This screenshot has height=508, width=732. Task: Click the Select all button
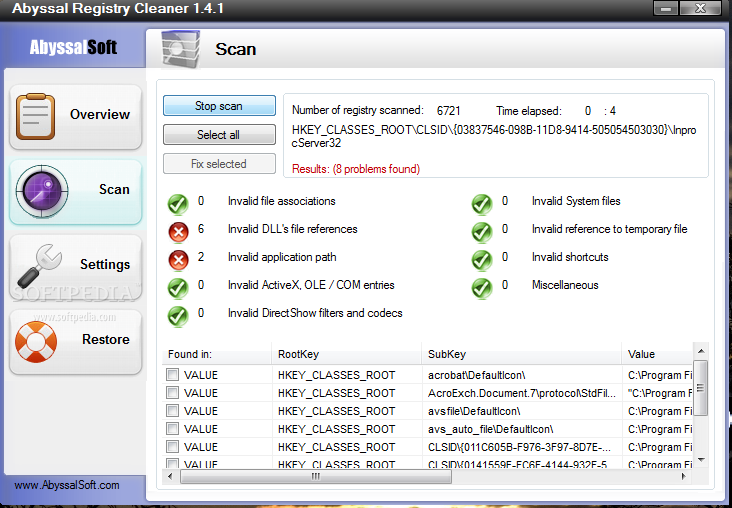pos(219,135)
